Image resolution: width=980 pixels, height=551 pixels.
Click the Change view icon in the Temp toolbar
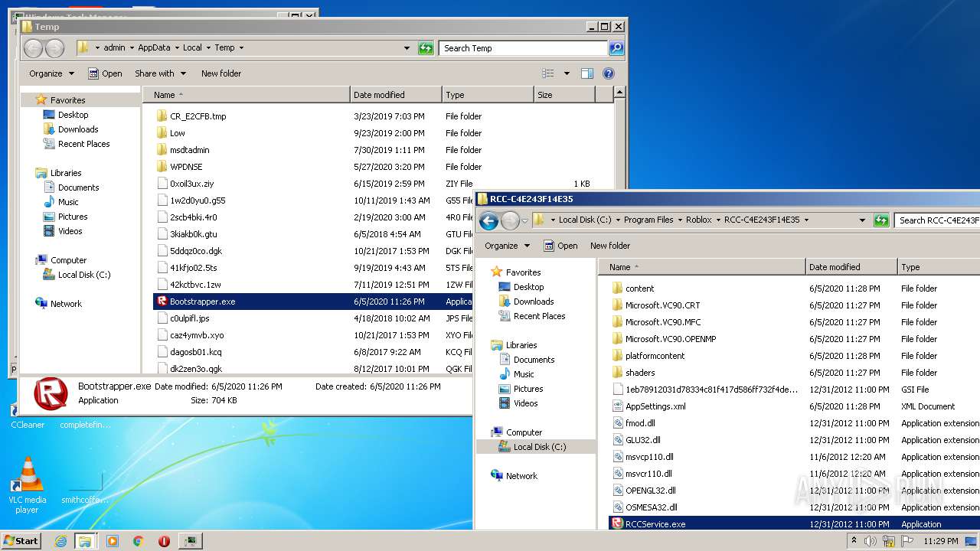pos(548,73)
